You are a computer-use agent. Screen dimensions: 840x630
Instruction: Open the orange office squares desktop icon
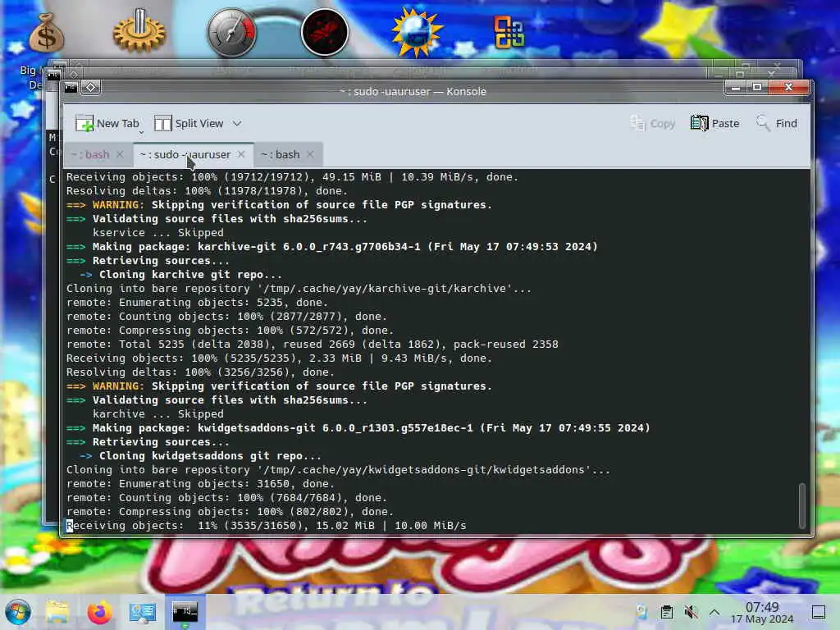509,32
